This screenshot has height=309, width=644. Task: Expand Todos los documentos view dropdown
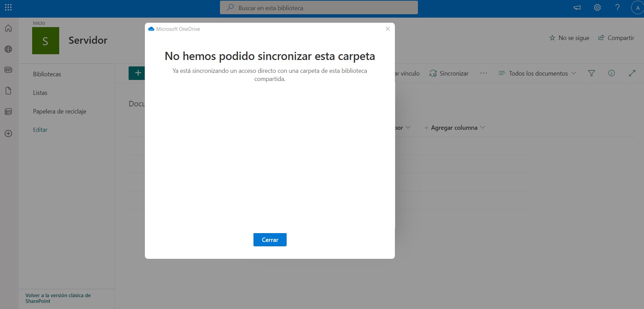[x=537, y=73]
